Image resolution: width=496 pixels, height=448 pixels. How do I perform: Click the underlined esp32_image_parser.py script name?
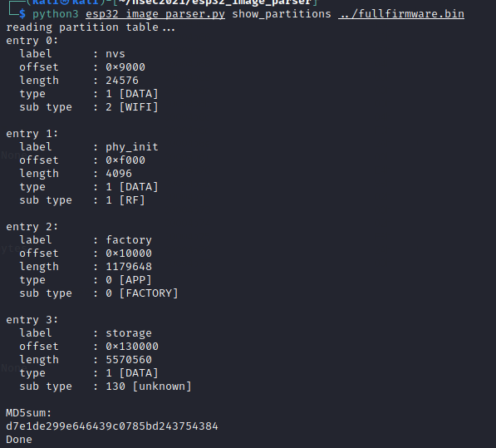tap(155, 14)
